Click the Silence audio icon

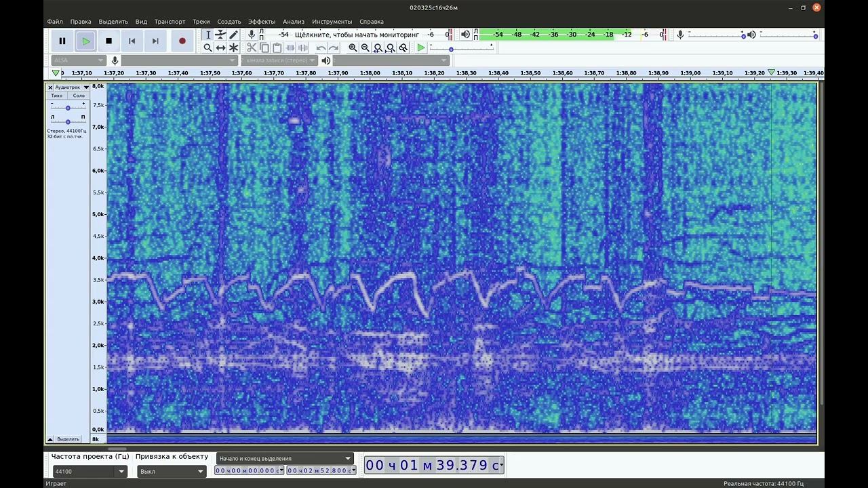pos(303,47)
